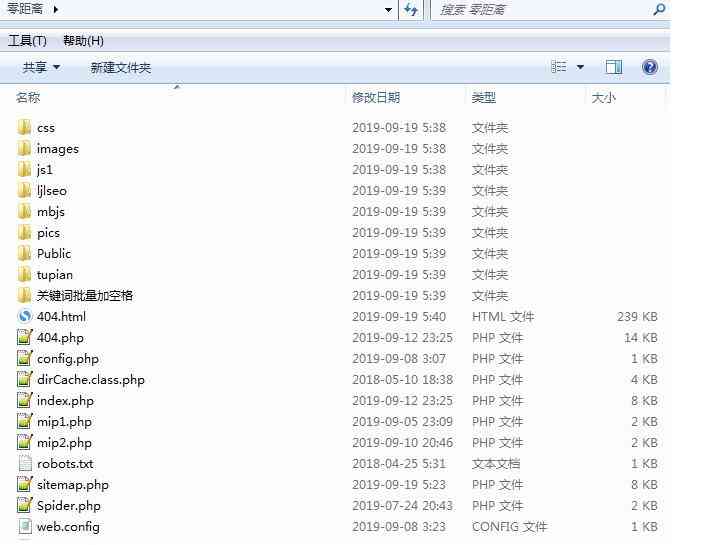Click the index.php file icon

25,400
